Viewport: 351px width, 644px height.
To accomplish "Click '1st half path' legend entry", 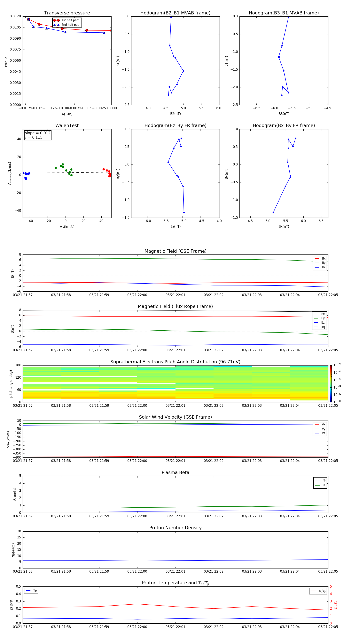I will click(x=67, y=20).
